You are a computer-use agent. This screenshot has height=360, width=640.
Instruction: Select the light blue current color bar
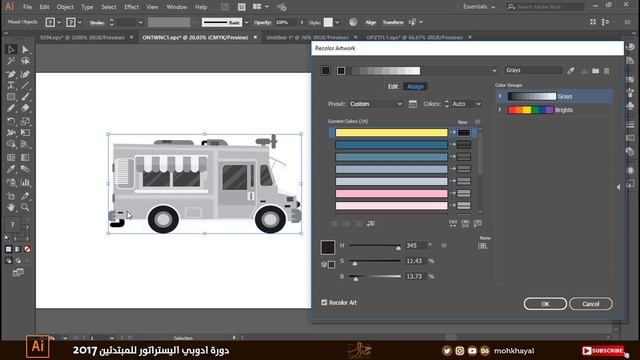(x=391, y=169)
